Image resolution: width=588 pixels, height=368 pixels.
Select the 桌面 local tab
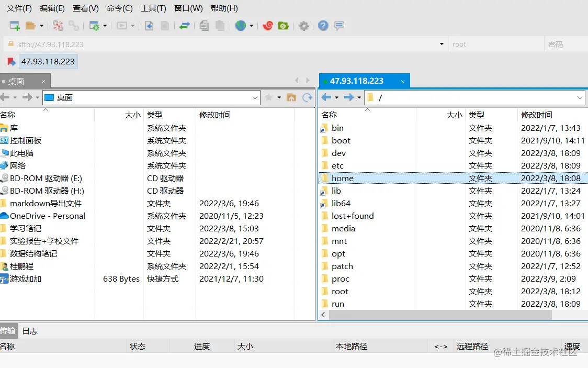(x=25, y=82)
